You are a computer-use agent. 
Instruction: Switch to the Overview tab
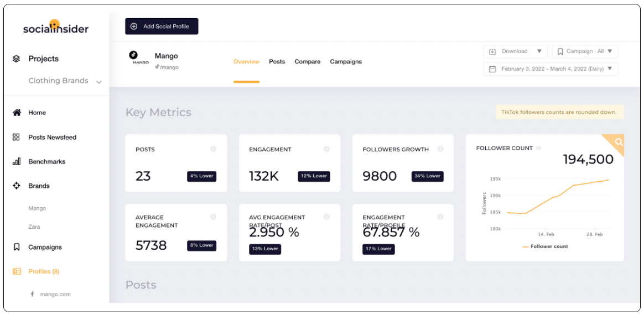(x=246, y=61)
